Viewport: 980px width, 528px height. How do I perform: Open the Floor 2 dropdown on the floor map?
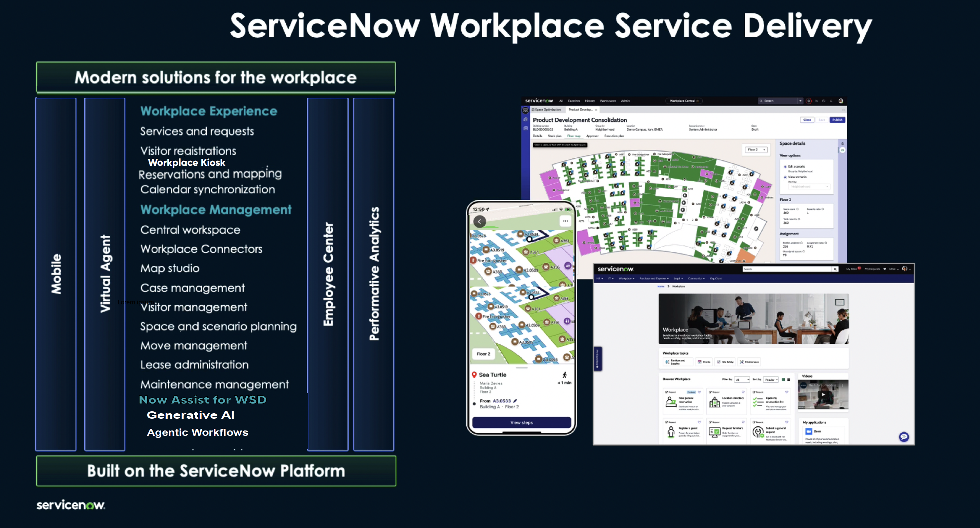[x=756, y=150]
